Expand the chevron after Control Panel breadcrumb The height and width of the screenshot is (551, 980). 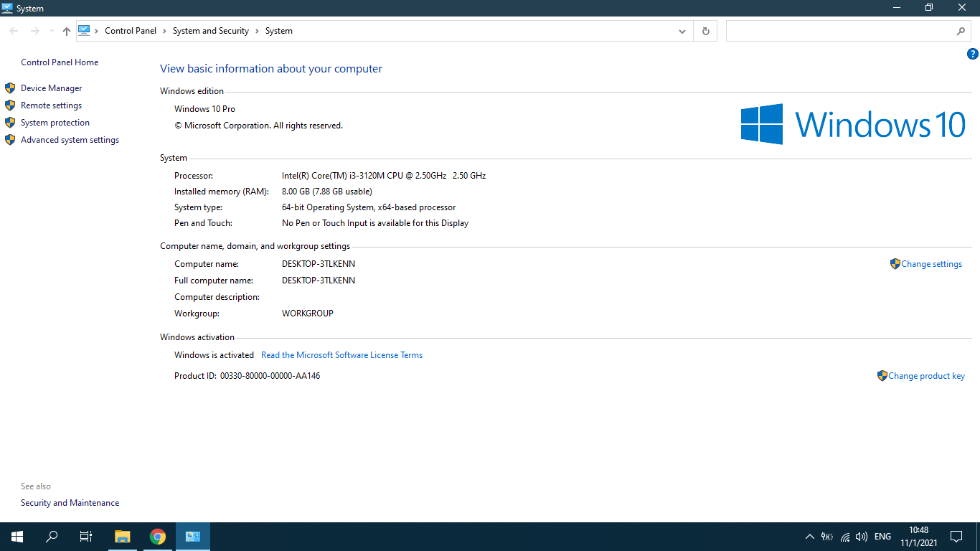coord(165,31)
